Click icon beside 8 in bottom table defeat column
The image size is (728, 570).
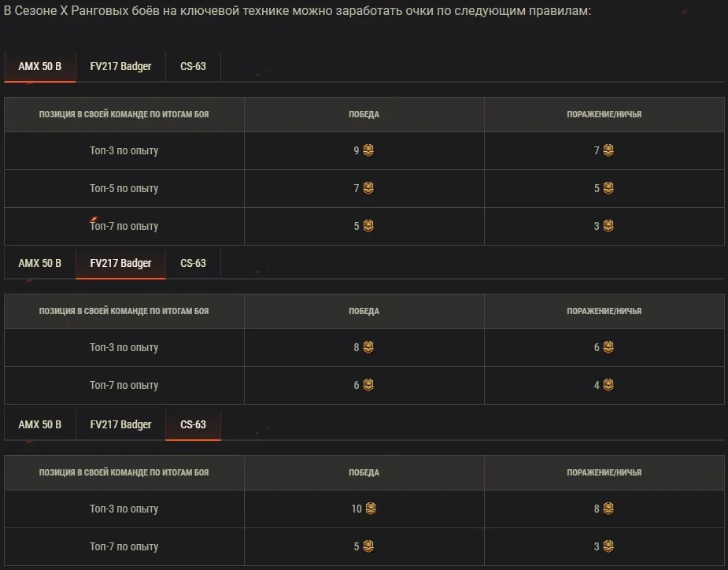[x=608, y=509]
